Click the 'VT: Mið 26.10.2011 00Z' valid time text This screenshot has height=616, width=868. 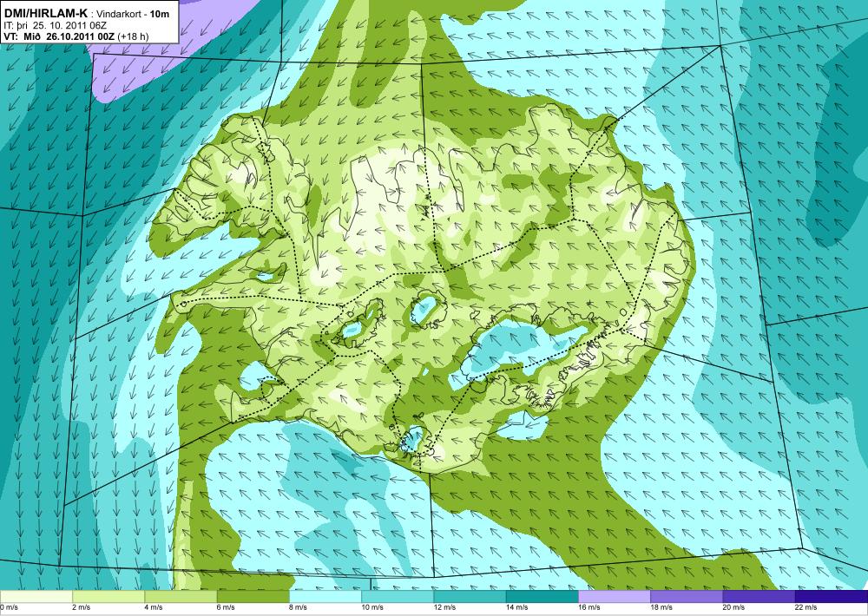pyautogui.click(x=59, y=36)
